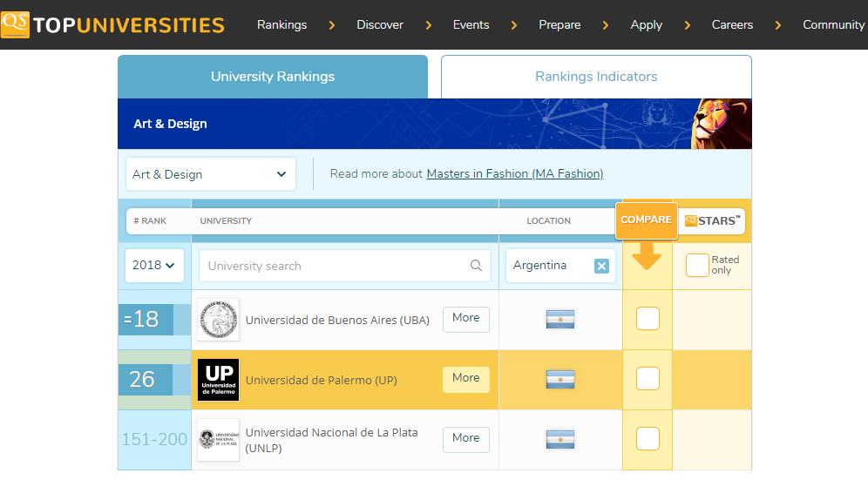Click the chevron after Prepare
The height and width of the screenshot is (480, 868).
click(605, 25)
